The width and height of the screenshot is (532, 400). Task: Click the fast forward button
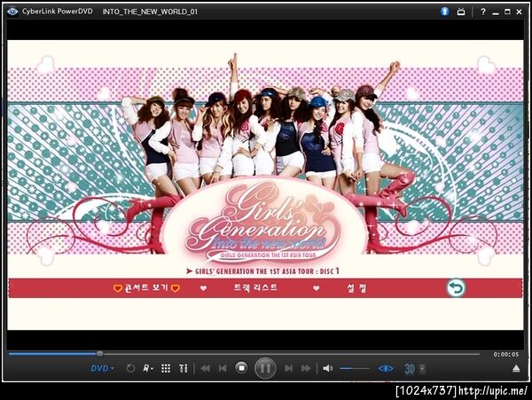[x=306, y=368]
